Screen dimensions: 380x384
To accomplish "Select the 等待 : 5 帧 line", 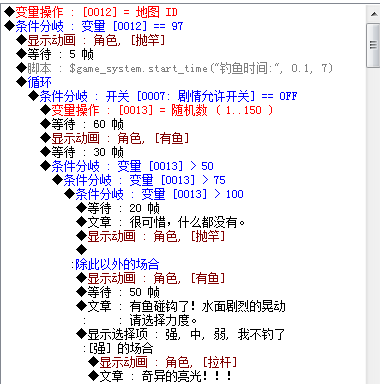I will pos(55,54).
